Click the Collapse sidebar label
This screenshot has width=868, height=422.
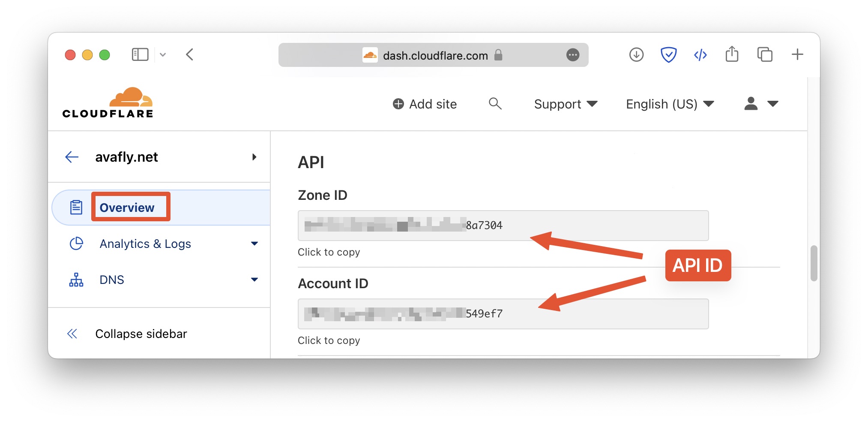pos(141,334)
